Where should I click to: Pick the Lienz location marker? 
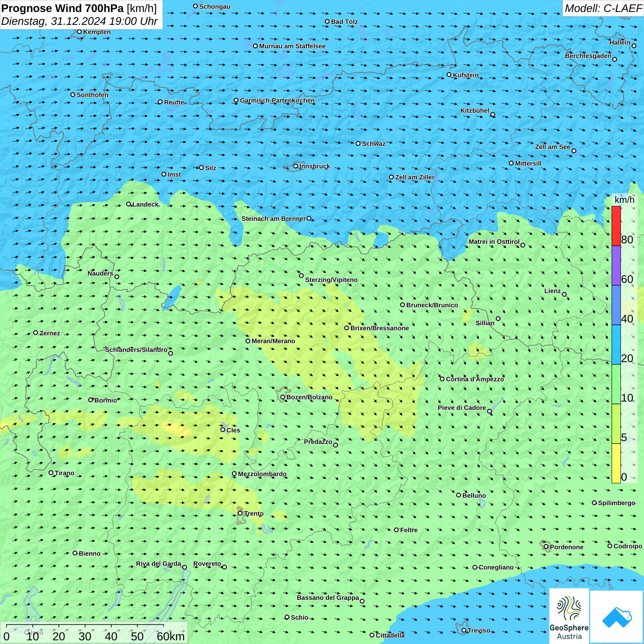coord(564,294)
